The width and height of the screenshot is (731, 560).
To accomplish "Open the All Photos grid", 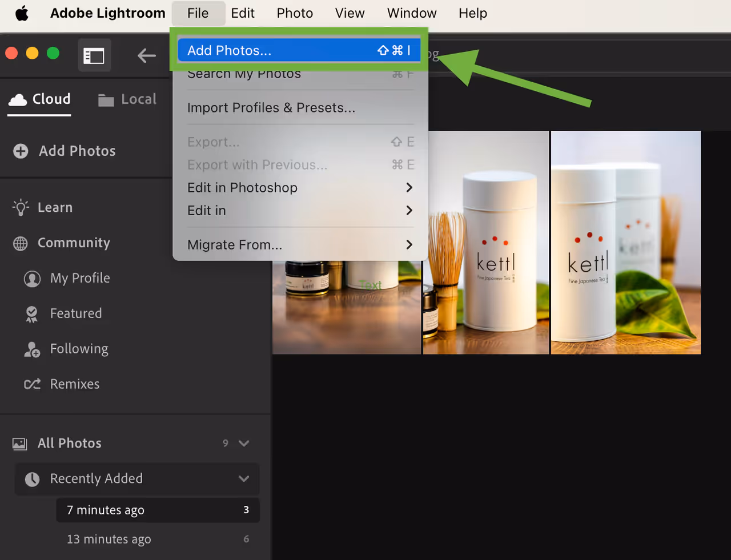I will pyautogui.click(x=70, y=443).
